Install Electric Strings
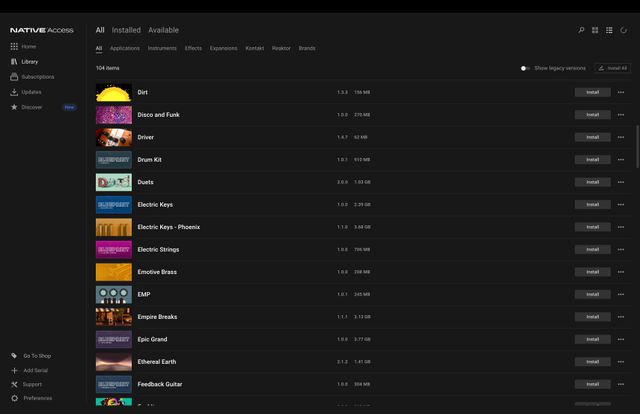The image size is (640, 414). pyautogui.click(x=593, y=249)
